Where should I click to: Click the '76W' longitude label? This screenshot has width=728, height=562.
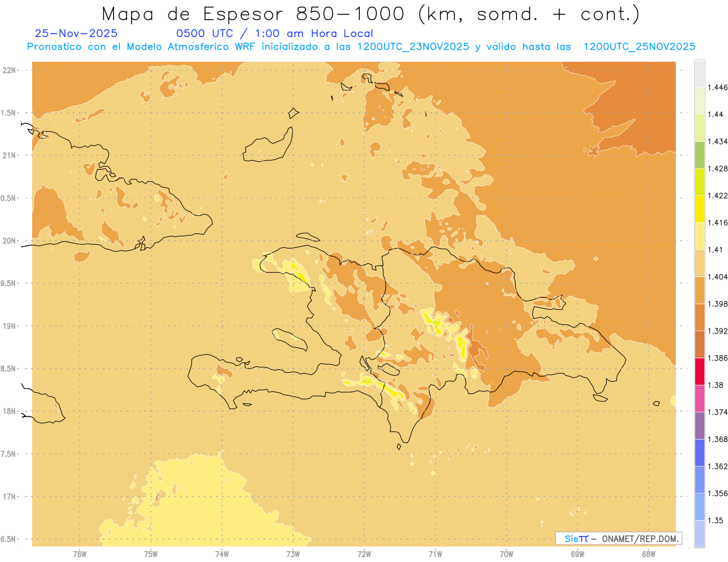coord(79,554)
